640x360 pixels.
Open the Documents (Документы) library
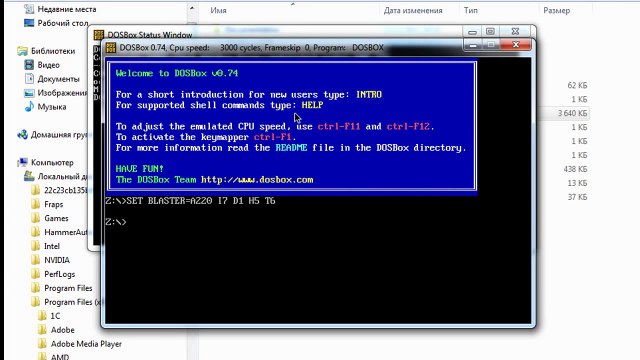point(52,79)
